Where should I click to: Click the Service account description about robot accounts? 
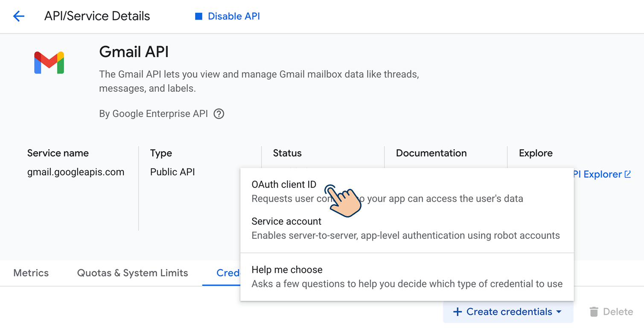[406, 236]
